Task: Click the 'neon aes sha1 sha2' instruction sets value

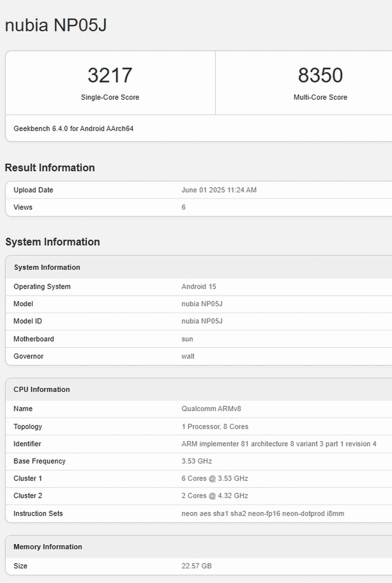Action: pos(263,514)
